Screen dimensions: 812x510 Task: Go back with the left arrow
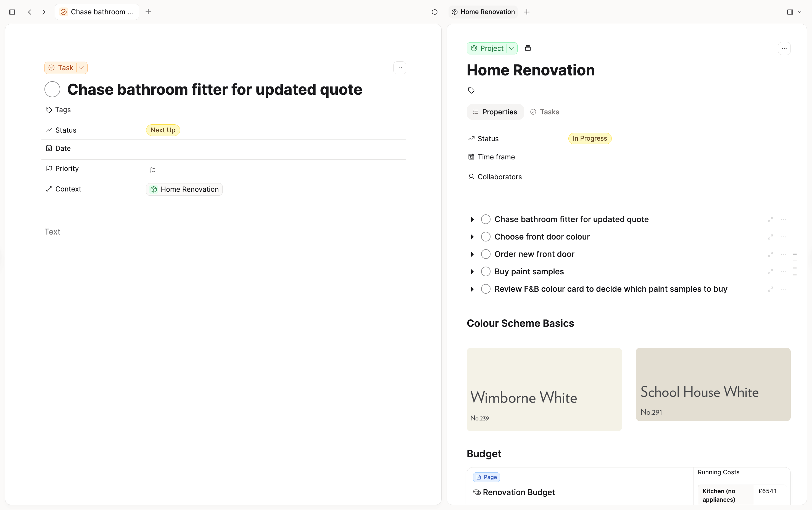[x=30, y=12]
